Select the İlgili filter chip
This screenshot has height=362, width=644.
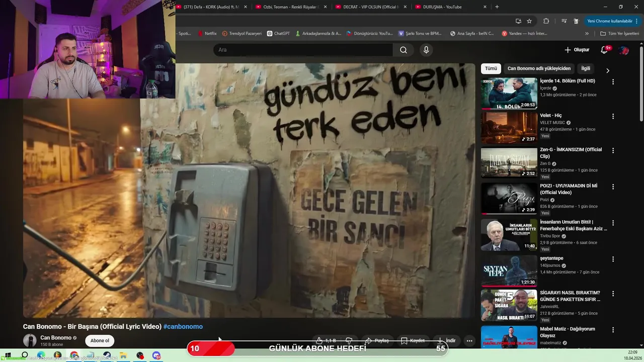[x=586, y=68]
